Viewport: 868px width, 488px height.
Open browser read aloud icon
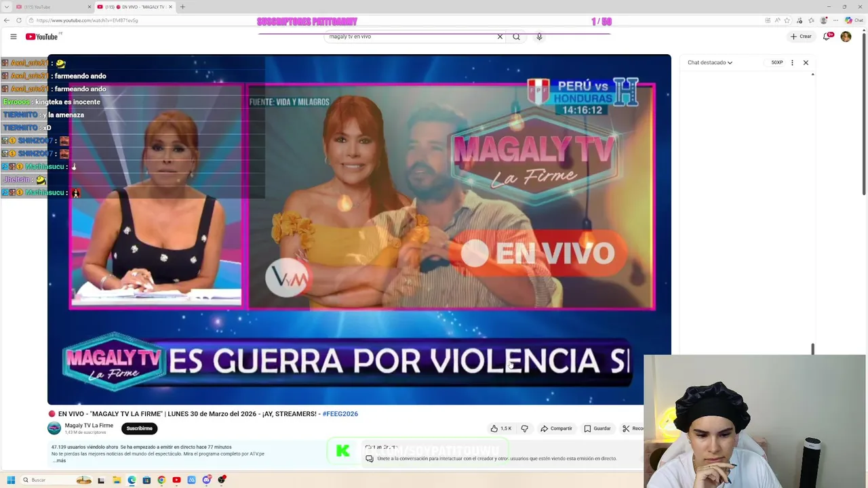777,20
